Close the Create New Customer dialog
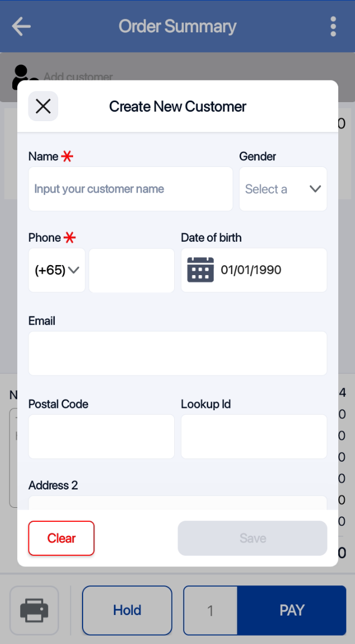This screenshot has width=355, height=644. coord(43,106)
